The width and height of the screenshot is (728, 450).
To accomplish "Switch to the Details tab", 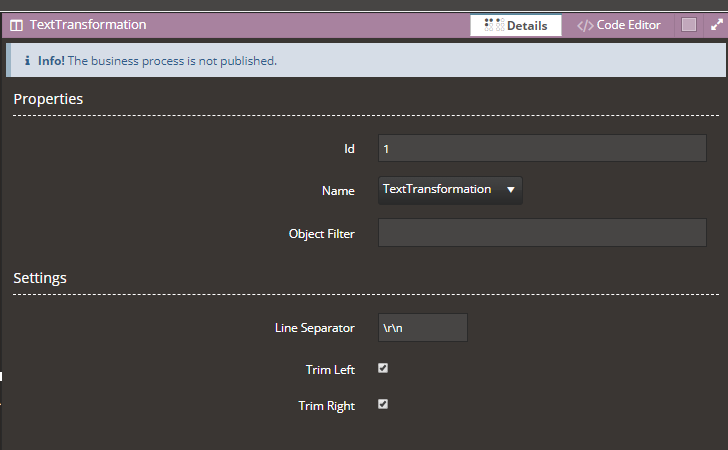I will [516, 25].
